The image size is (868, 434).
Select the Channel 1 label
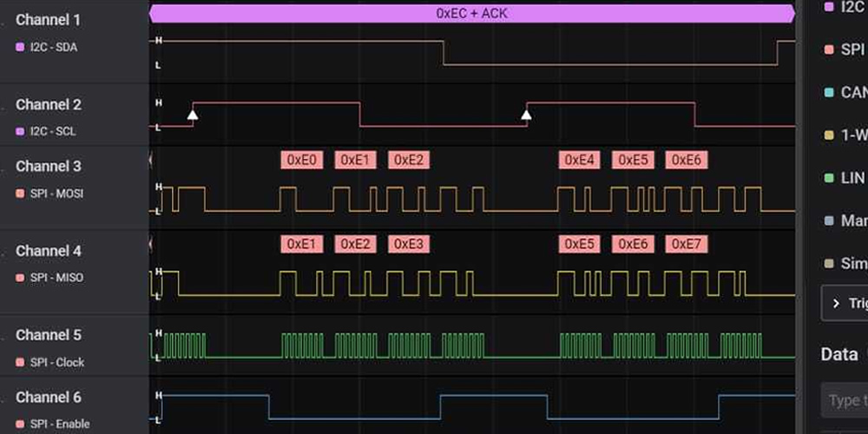click(x=48, y=20)
